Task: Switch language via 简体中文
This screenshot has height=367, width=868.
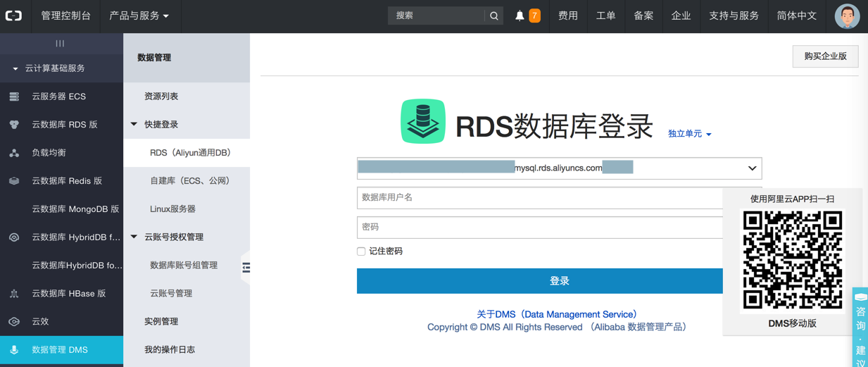Action: click(x=796, y=15)
